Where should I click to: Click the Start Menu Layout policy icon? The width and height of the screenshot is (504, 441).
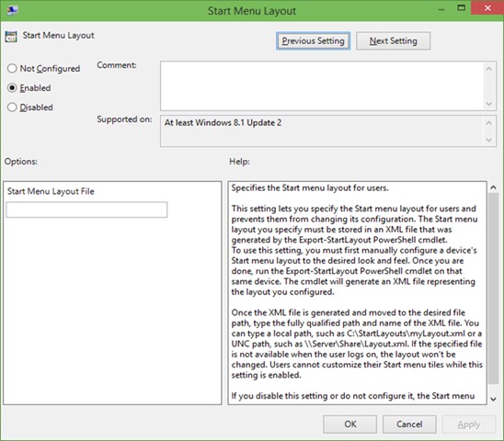coord(11,37)
